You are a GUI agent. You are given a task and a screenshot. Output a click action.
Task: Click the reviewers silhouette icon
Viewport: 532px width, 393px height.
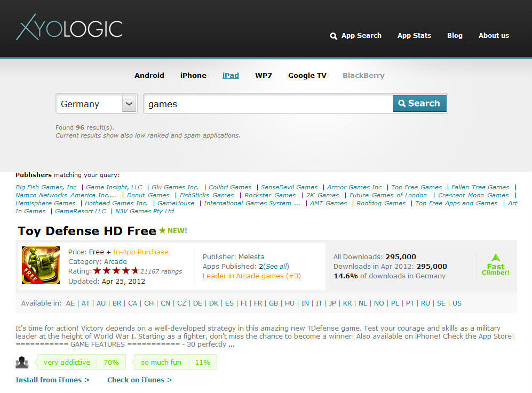[22, 362]
